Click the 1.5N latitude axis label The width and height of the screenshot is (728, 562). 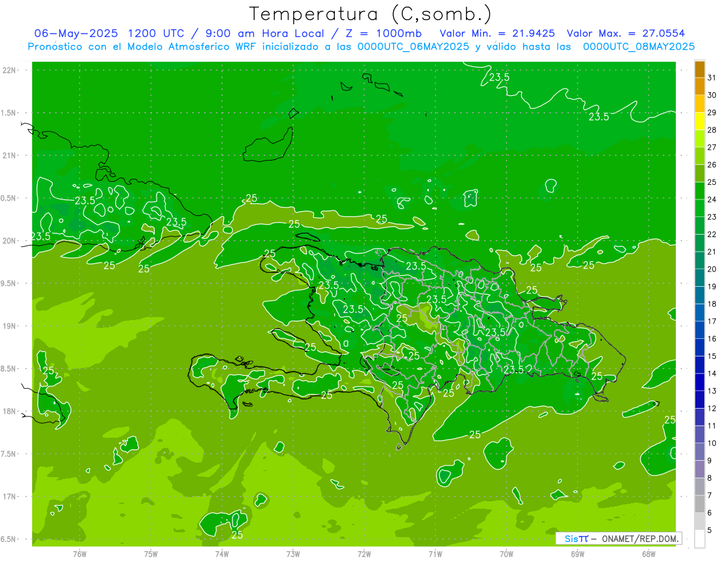click(10, 113)
